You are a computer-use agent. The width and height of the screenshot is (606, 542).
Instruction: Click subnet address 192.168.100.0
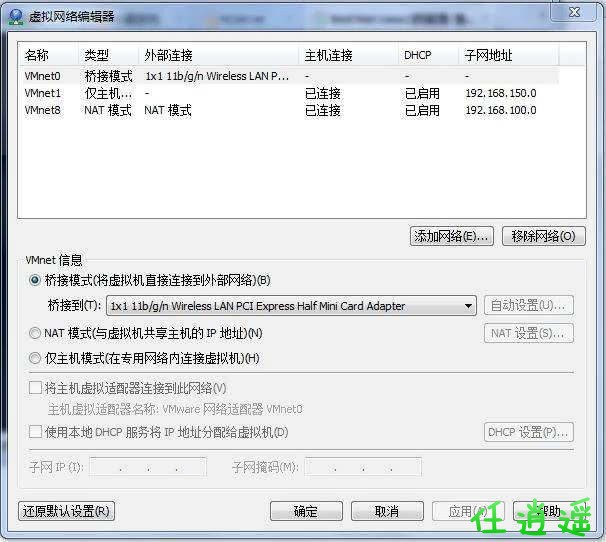(500, 110)
